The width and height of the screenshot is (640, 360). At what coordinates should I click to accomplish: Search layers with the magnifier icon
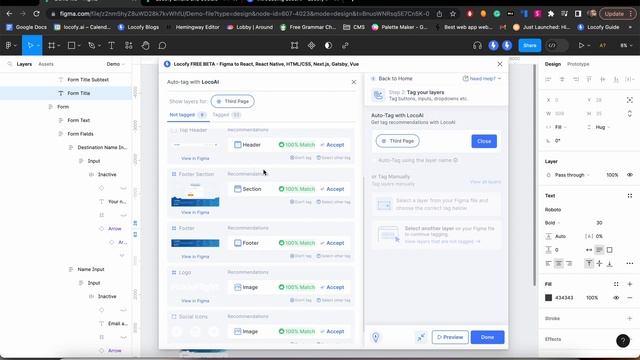[x=9, y=64]
